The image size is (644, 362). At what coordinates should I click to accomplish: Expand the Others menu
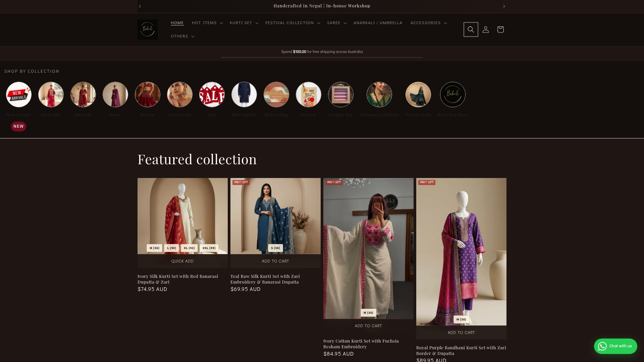(182, 36)
